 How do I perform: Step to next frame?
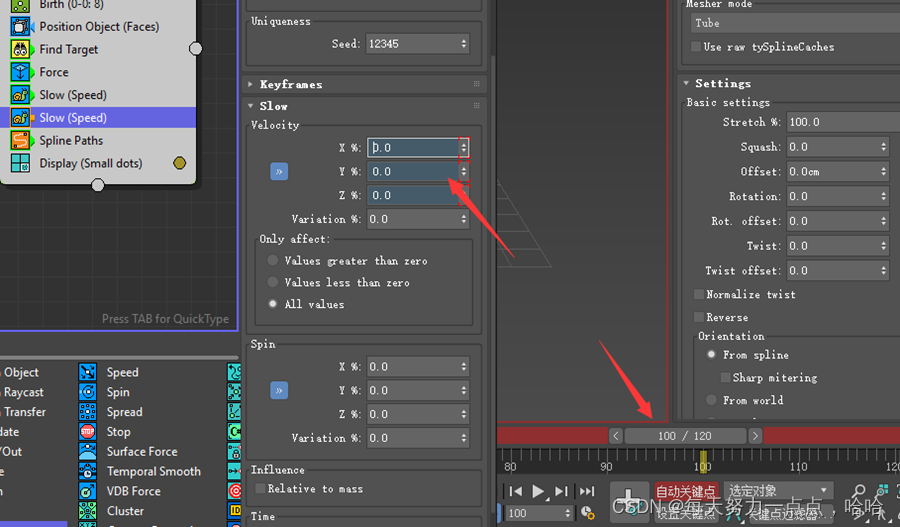(561, 491)
